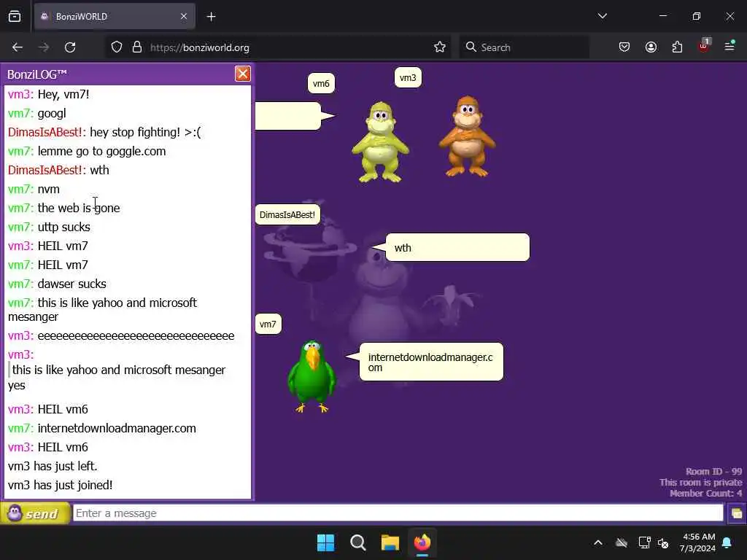The width and height of the screenshot is (747, 560).
Task: Open File Explorer from taskbar
Action: click(x=390, y=542)
